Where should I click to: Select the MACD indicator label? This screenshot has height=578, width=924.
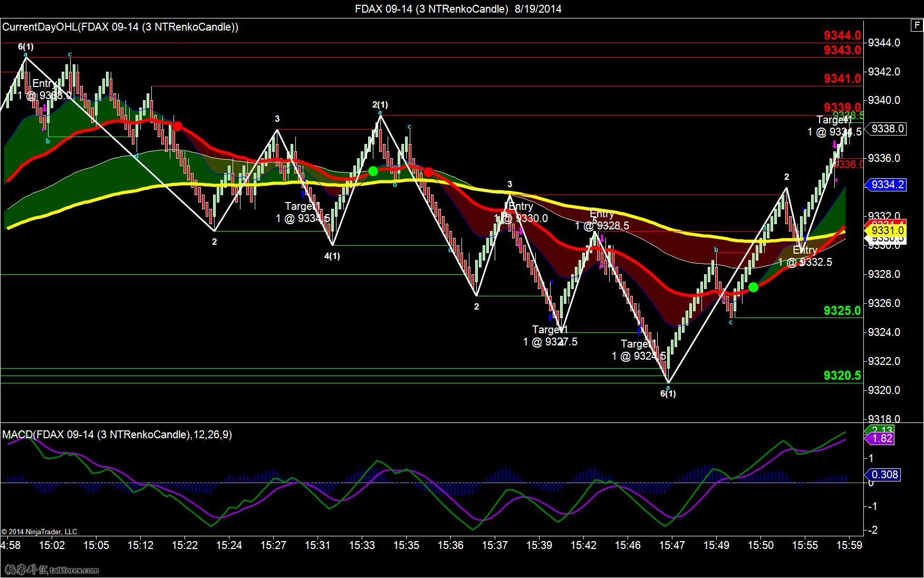[x=117, y=434]
